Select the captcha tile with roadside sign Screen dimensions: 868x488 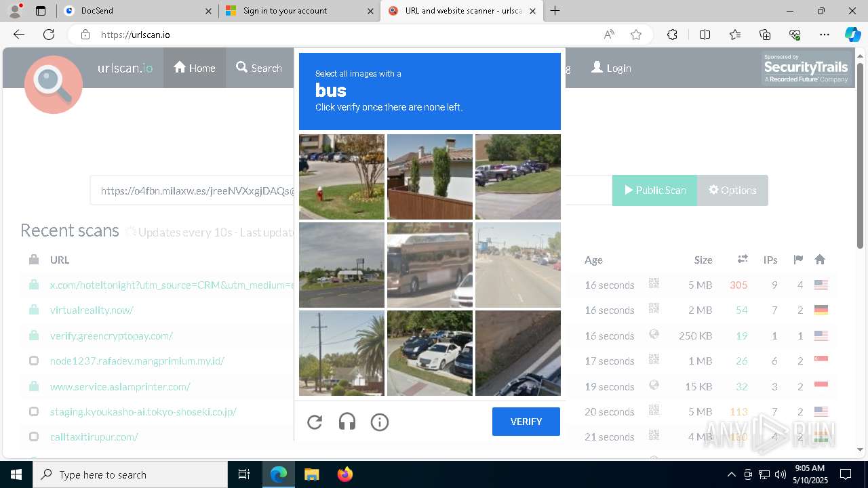(x=342, y=265)
